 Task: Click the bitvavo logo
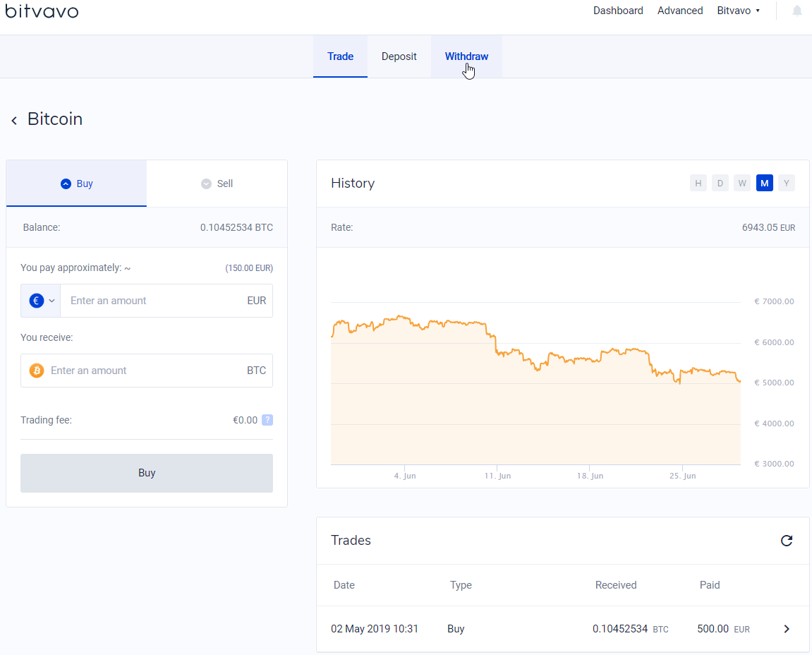(42, 11)
